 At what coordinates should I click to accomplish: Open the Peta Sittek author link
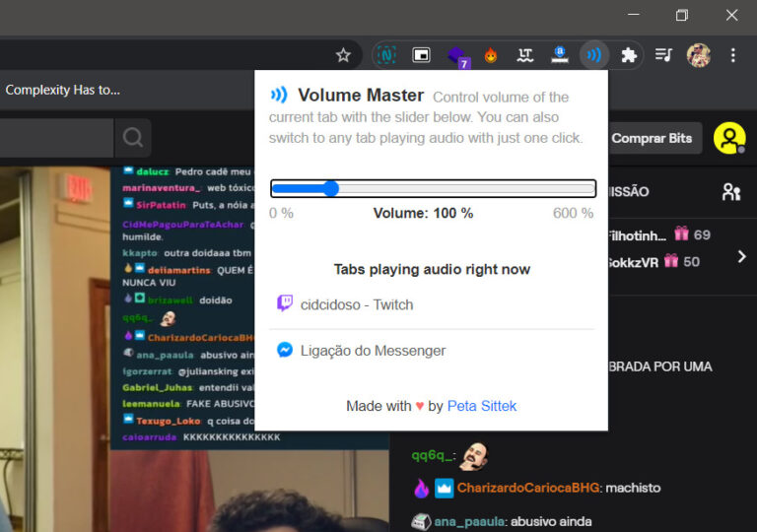[x=482, y=406]
